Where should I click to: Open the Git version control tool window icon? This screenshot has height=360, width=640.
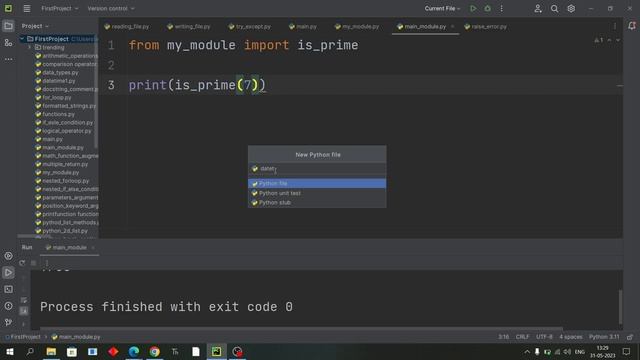coord(8,322)
